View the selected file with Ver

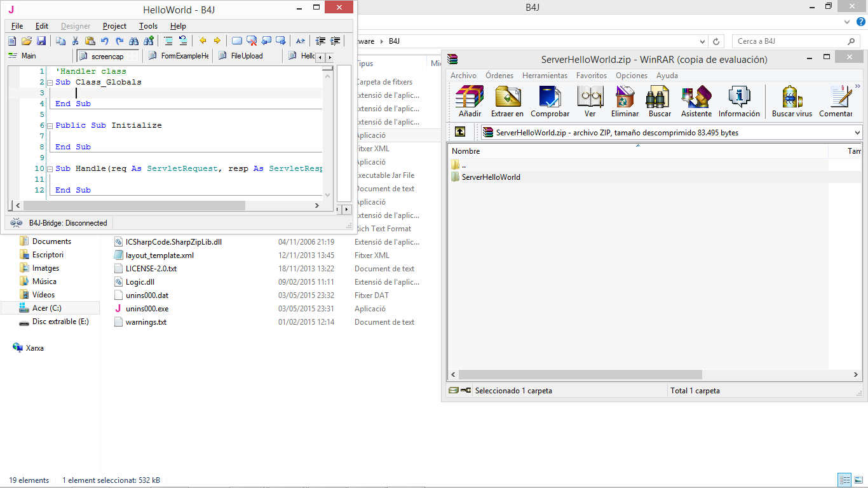coord(590,102)
